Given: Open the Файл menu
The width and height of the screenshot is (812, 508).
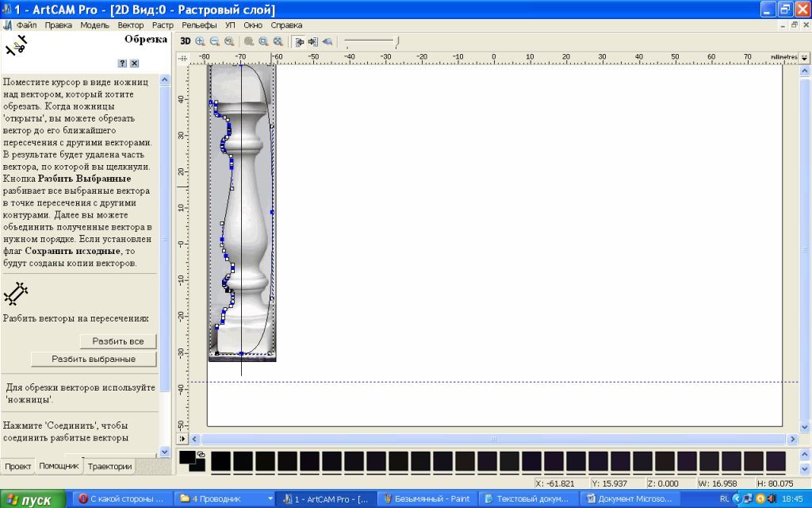Looking at the screenshot, I should tap(26, 25).
